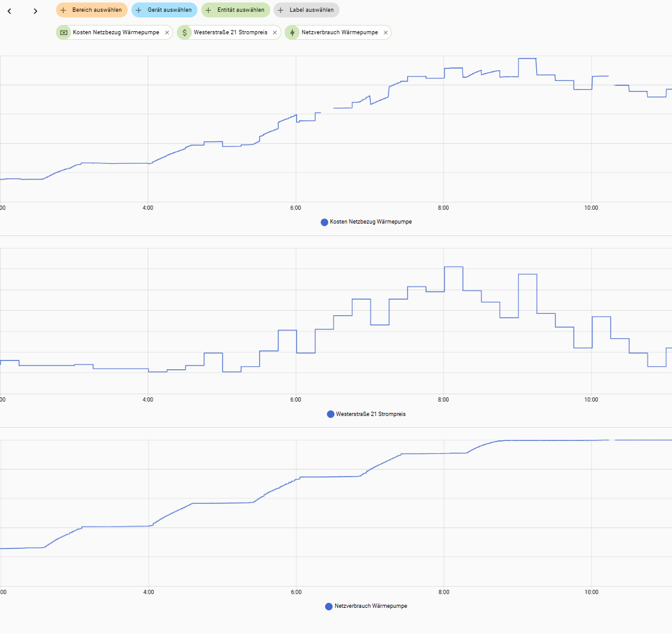Open the Bereich auswählen picker
This screenshot has height=634, width=672.
pyautogui.click(x=92, y=10)
